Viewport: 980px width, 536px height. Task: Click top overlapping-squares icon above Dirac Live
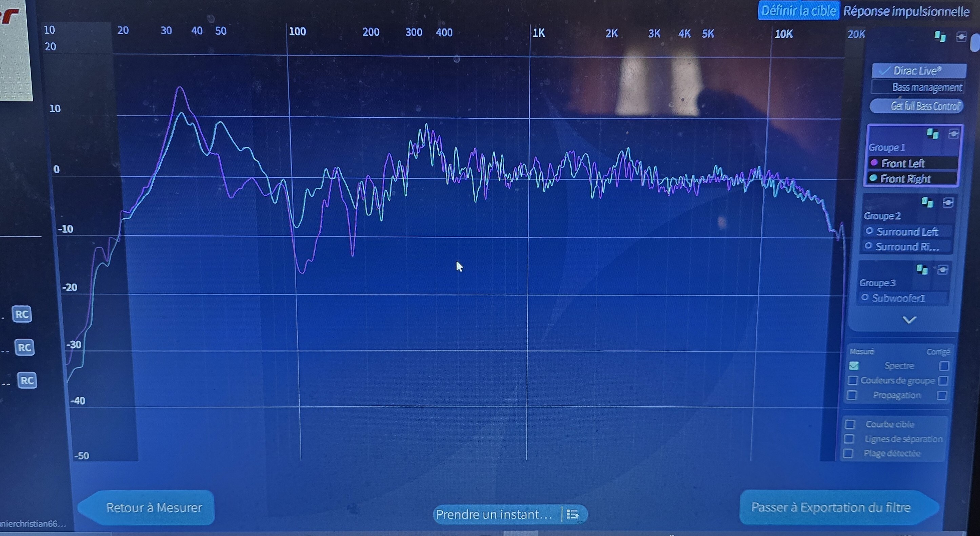[940, 37]
